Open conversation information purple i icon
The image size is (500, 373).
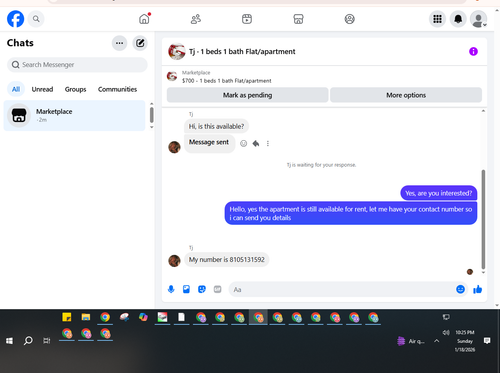[473, 52]
